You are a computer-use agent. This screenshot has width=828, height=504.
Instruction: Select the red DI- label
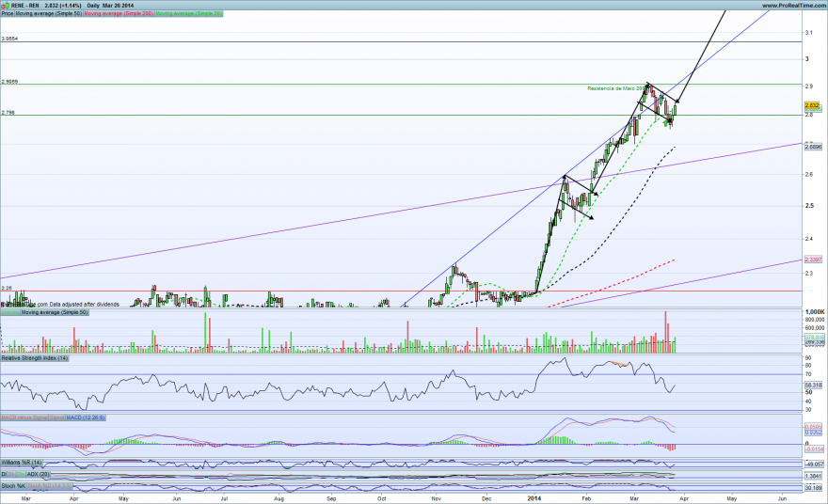pos(12,475)
